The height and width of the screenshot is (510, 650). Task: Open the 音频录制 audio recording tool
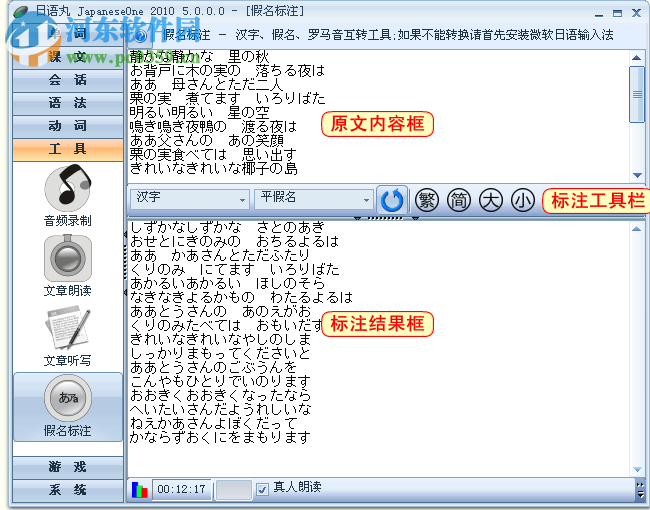pos(68,196)
